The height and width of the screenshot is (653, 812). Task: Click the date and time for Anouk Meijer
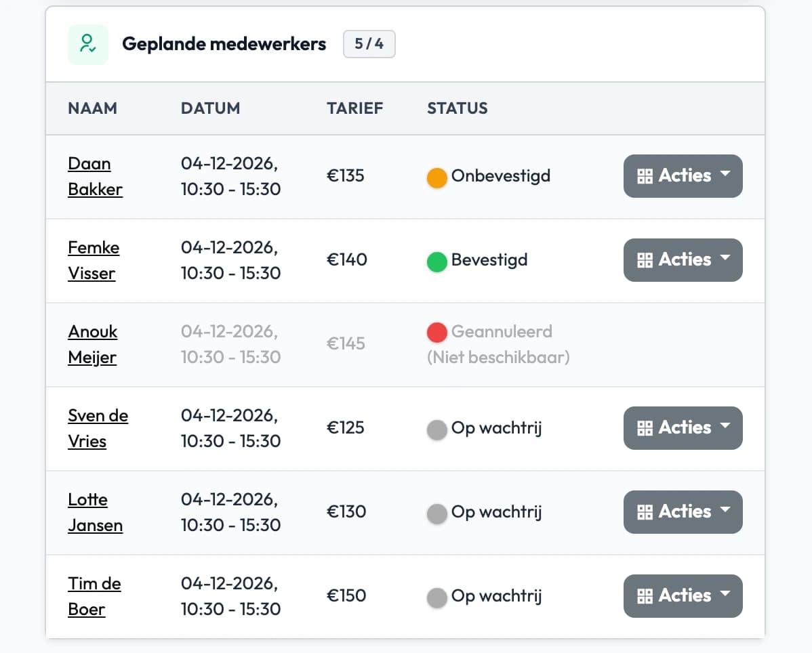click(x=231, y=344)
